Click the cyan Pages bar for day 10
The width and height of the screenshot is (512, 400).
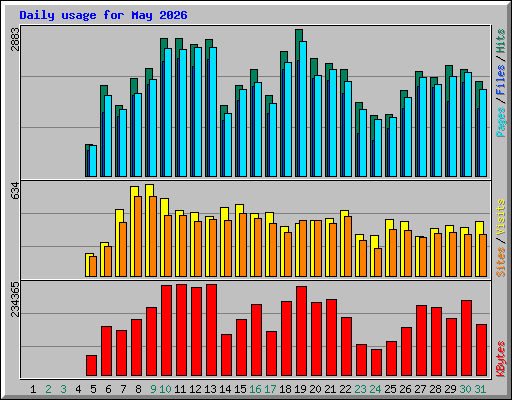point(168,113)
